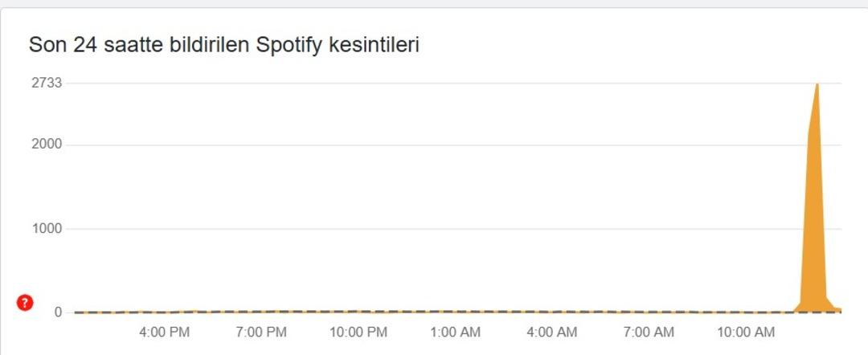Select the 2000 y-axis label
The height and width of the screenshot is (355, 868).
pos(47,145)
